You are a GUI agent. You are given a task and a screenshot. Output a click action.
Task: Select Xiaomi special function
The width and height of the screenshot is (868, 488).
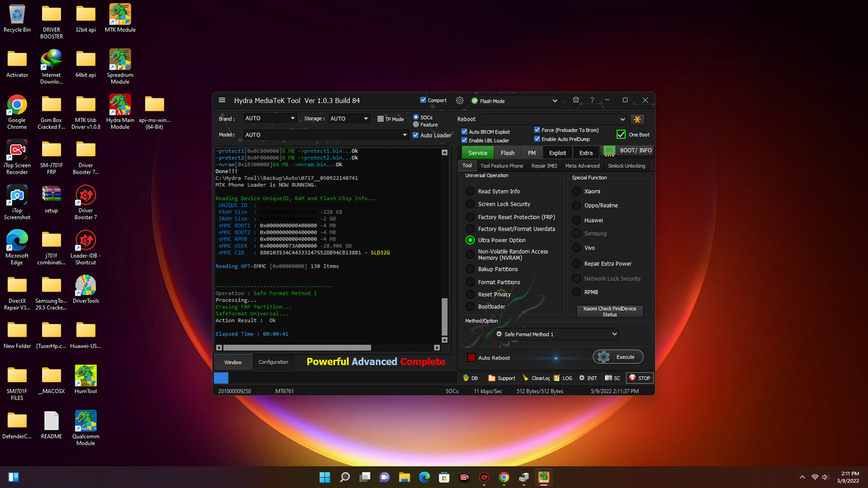(576, 191)
